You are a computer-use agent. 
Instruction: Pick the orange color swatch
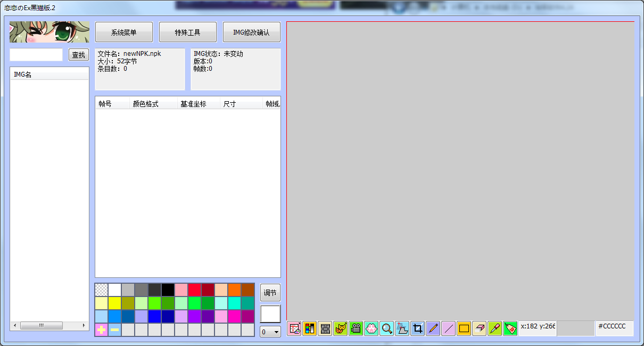[x=234, y=290]
